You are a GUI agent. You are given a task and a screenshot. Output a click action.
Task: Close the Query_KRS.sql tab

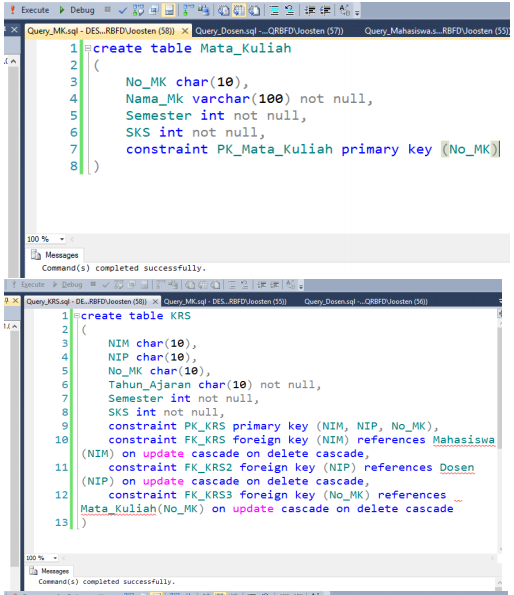[155, 302]
